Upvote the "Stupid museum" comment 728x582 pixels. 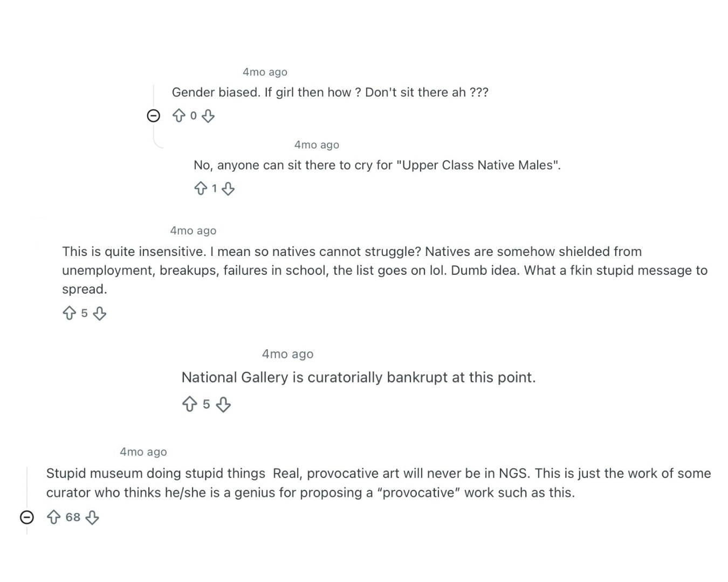(x=53, y=517)
